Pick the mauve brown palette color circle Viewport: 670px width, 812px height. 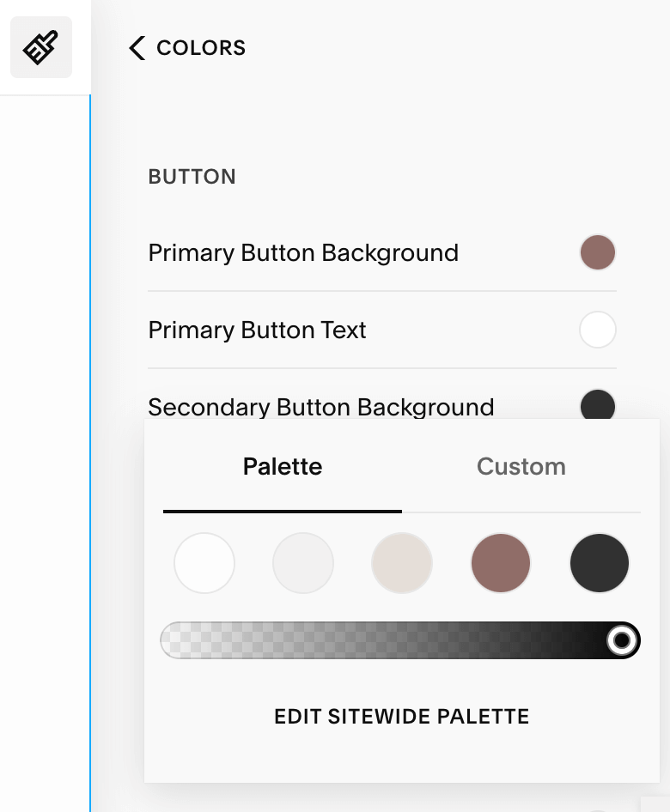click(501, 563)
